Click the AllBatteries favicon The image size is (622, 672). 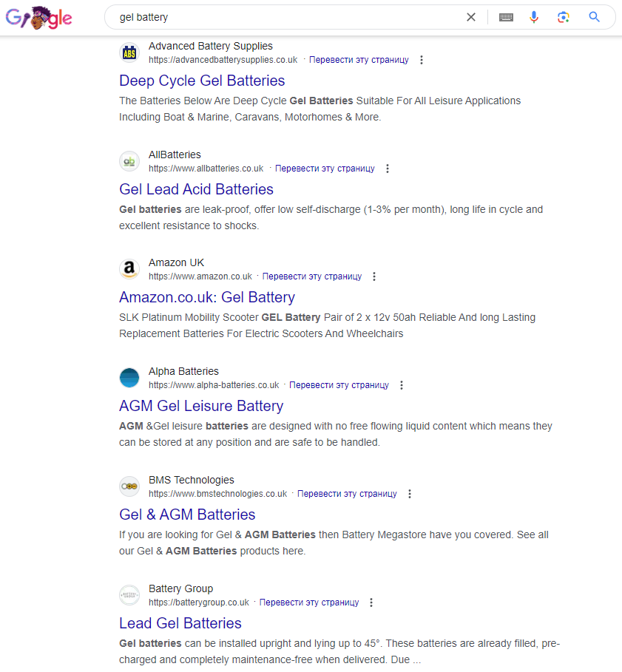click(129, 162)
